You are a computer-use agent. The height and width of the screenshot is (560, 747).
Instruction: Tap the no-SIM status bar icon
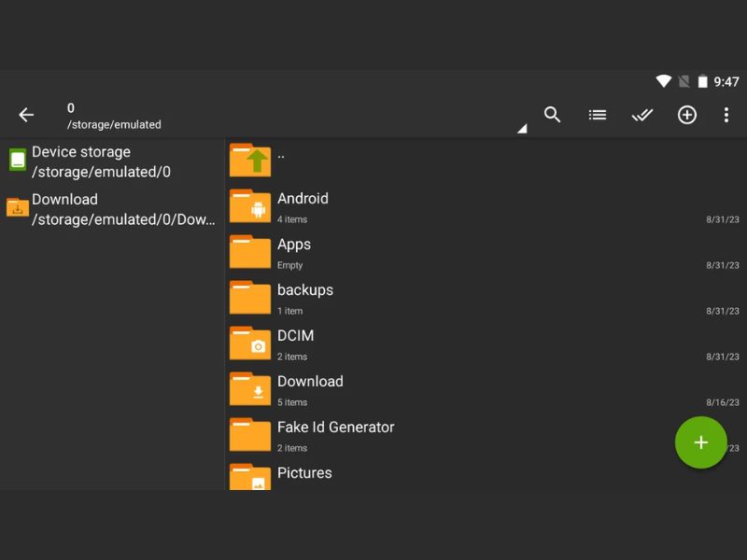(684, 81)
